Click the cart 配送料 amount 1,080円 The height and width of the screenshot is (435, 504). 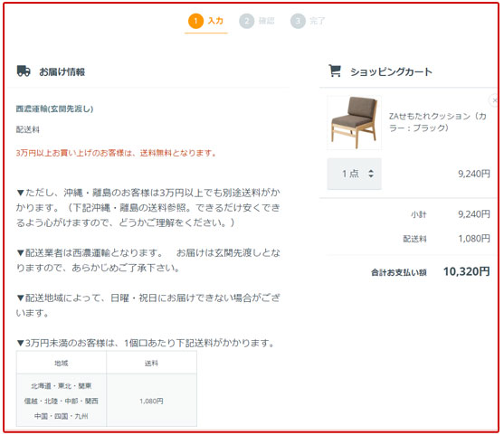click(x=474, y=239)
